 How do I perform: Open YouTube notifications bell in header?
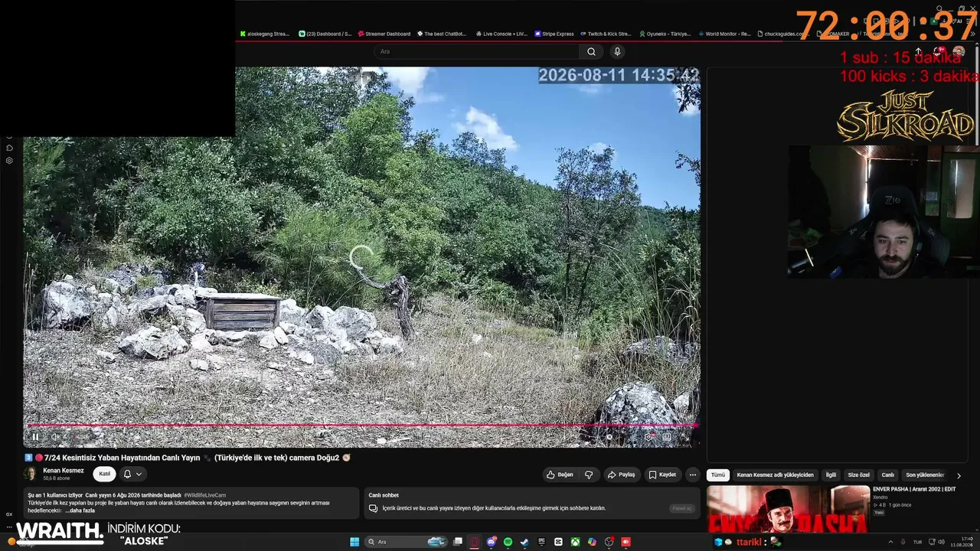(x=939, y=51)
